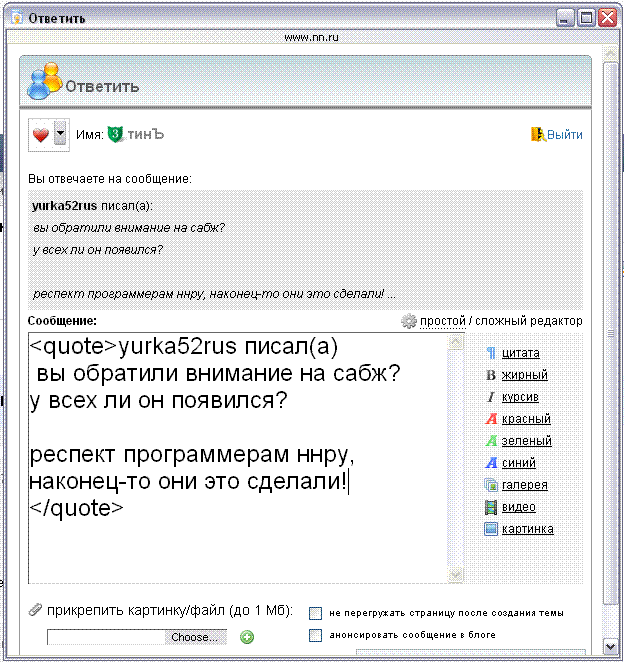
Task: Switch to простой editor mode
Action: coord(443,321)
